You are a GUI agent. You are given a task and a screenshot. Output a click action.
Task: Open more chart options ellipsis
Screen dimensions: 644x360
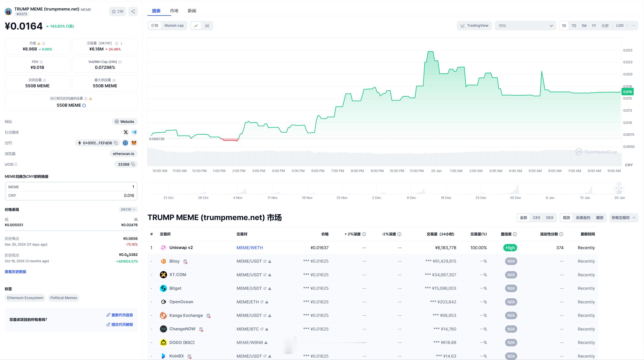click(x=633, y=26)
